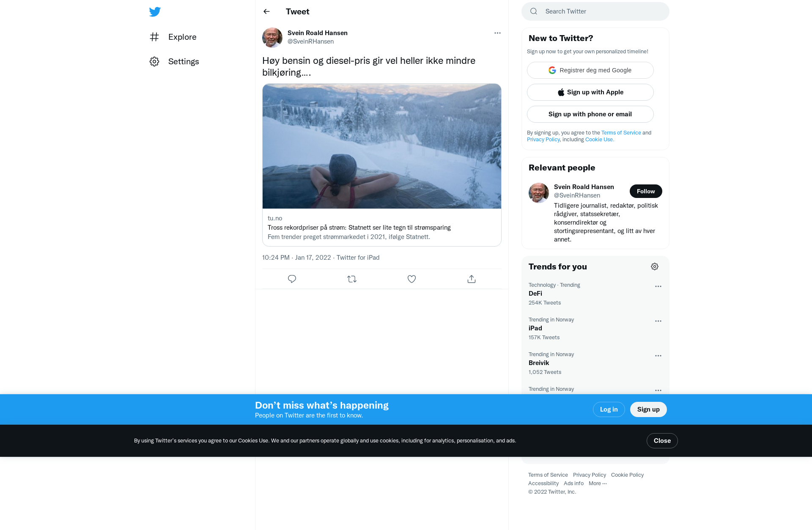Screen dimensions: 812x530
Task: Open the tu.no article snowy thumbnail
Action: click(x=382, y=146)
